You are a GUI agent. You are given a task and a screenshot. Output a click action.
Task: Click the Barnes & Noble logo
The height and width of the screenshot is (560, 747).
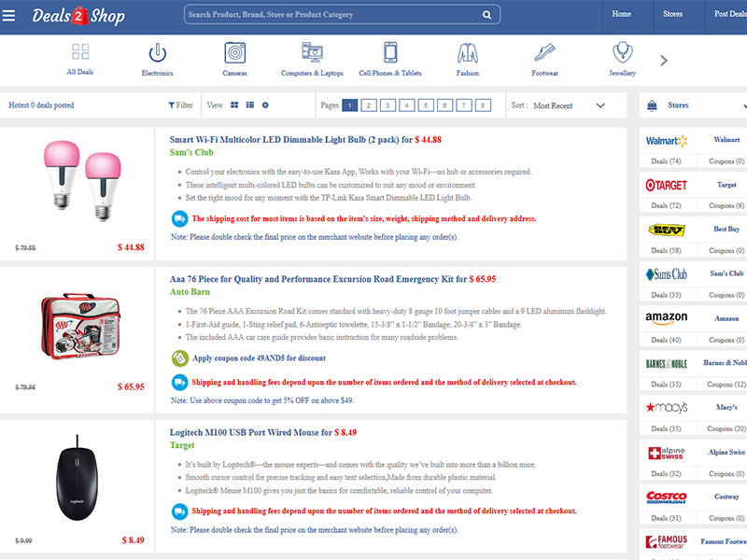[667, 364]
